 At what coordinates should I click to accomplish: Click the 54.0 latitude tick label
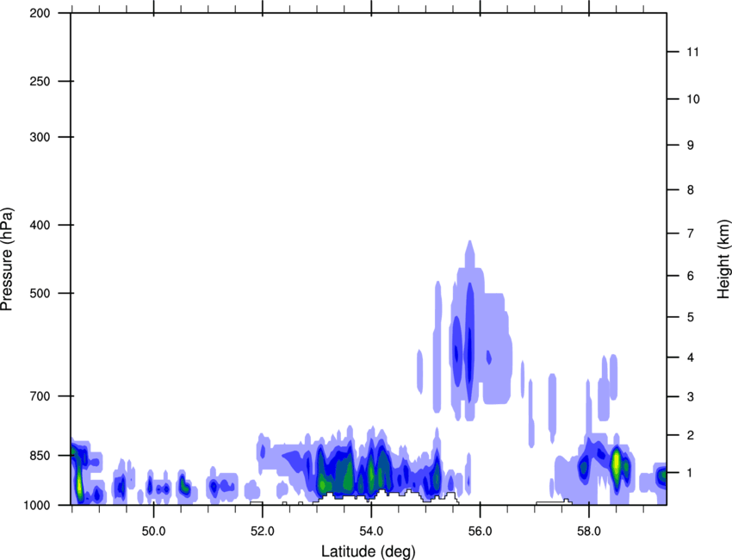pyautogui.click(x=371, y=532)
